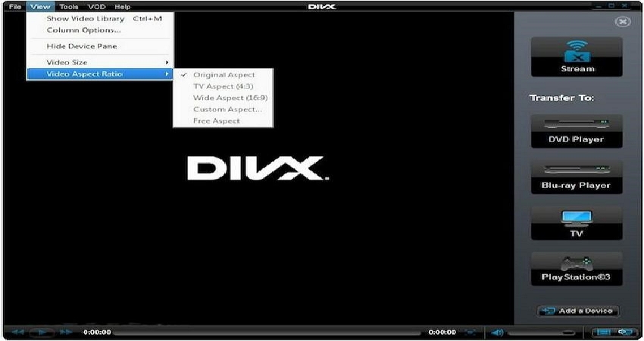The height and width of the screenshot is (341, 644).
Task: Click the rewind button
Action: (x=18, y=332)
